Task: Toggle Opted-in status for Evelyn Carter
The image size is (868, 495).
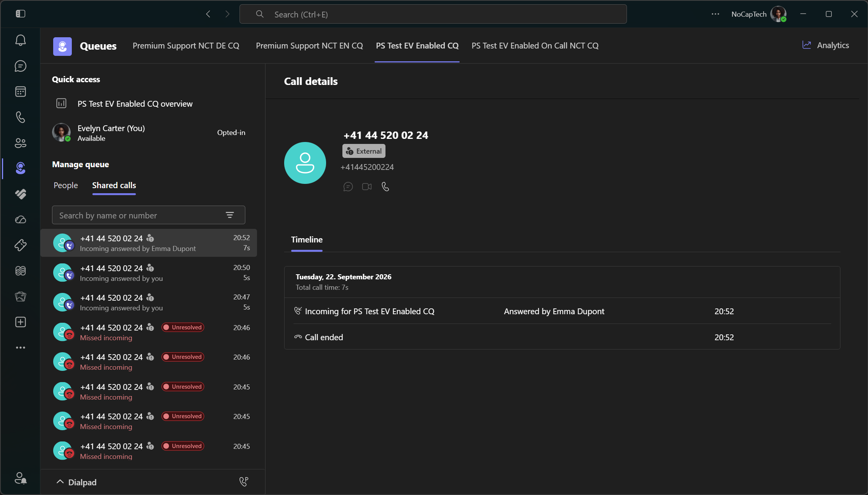Action: pos(231,133)
